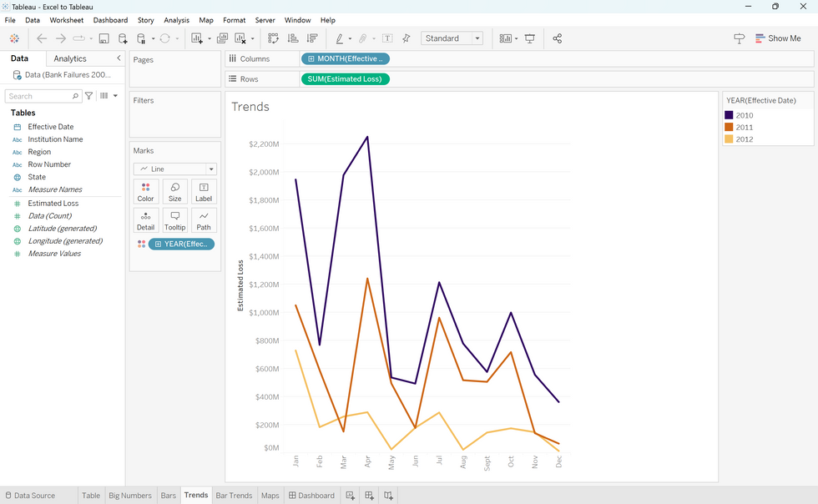Screen dimensions: 818x504
Task: Click the New Story tab icon
Action: click(x=389, y=495)
